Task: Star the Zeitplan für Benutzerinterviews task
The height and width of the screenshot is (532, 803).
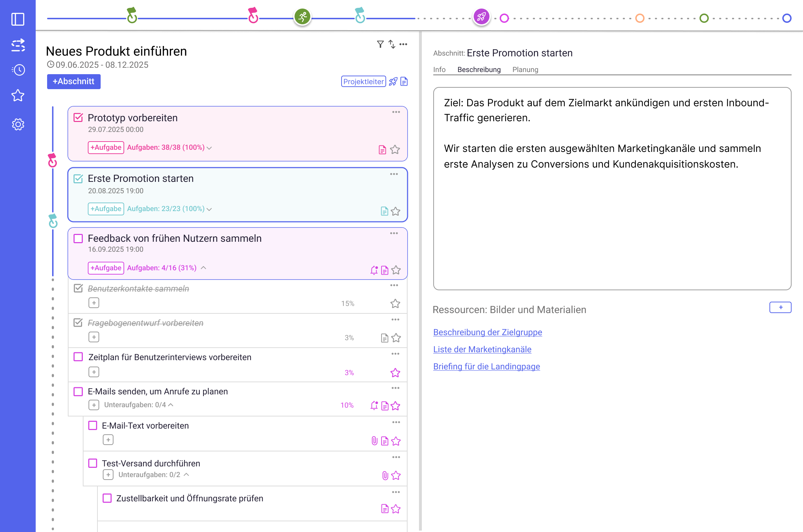Action: click(395, 373)
